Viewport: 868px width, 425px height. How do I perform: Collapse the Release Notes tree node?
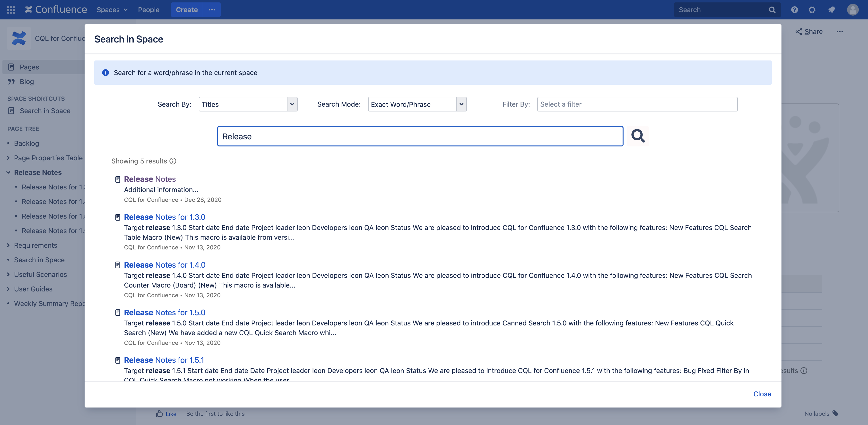tap(8, 172)
